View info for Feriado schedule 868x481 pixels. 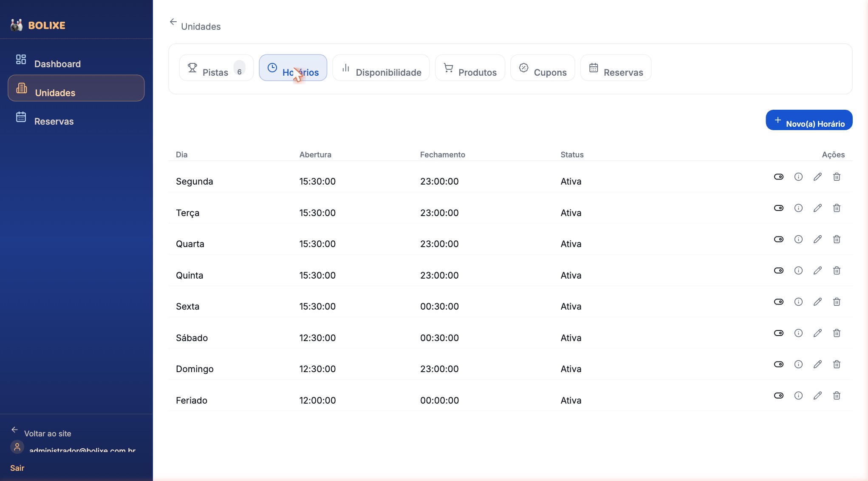pos(798,396)
